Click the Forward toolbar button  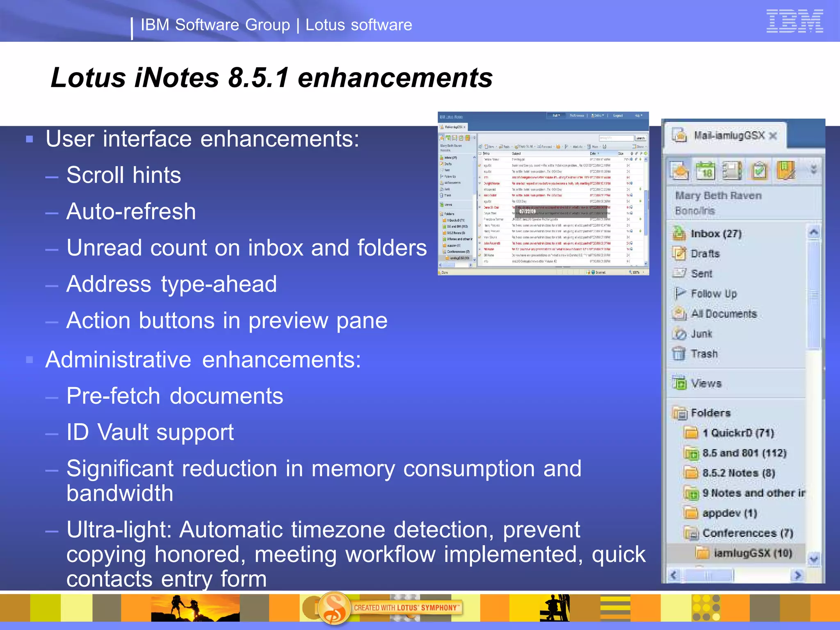[x=545, y=146]
